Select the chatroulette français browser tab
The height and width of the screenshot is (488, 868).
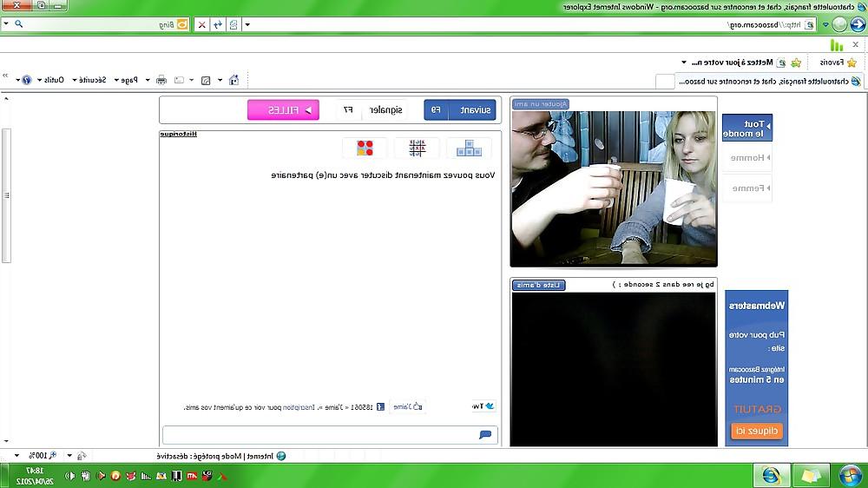click(769, 82)
